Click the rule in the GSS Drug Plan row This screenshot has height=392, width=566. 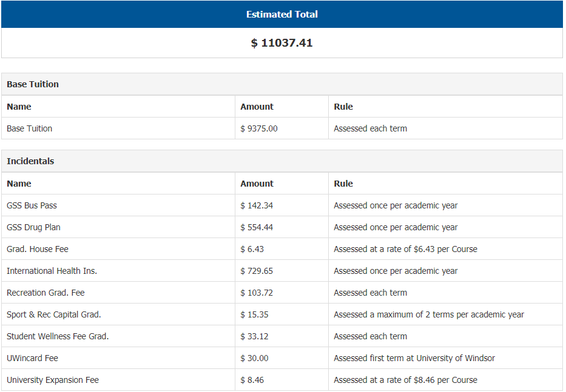pos(396,227)
